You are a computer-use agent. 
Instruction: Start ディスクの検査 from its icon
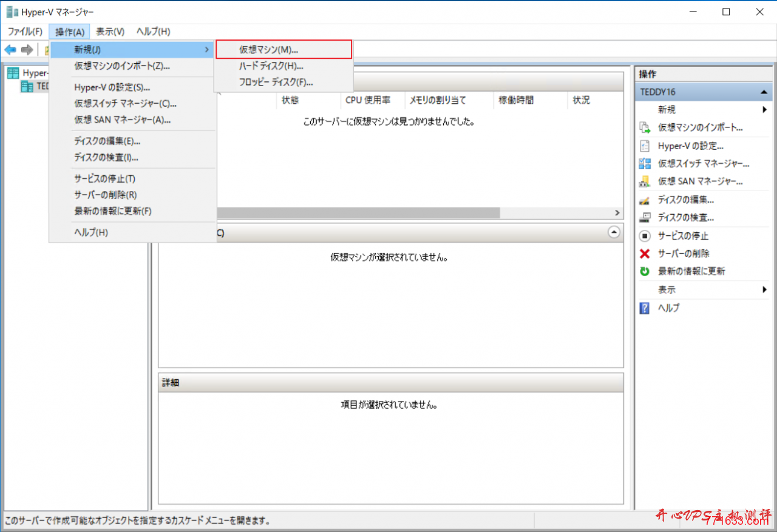(645, 217)
